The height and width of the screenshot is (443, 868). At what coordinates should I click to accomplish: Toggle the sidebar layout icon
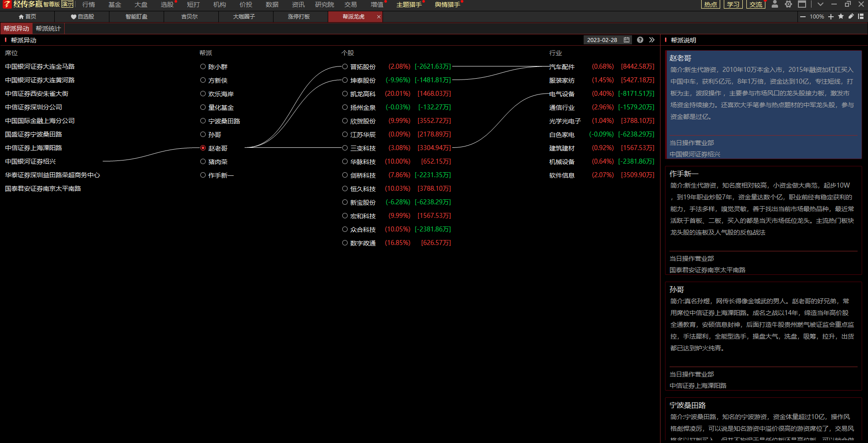click(x=861, y=16)
